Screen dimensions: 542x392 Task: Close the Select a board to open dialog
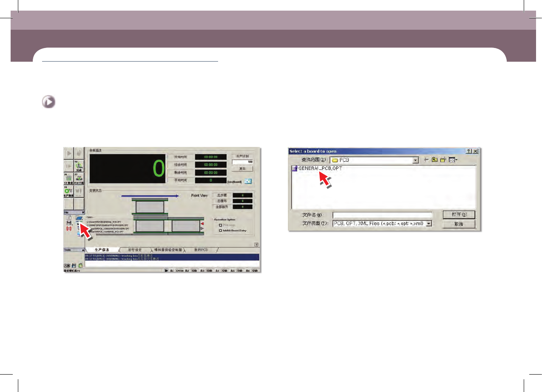[x=475, y=151]
